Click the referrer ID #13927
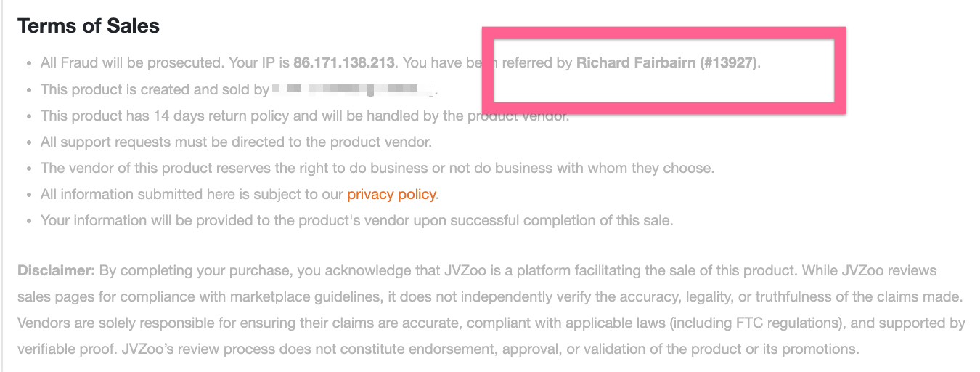980x372 pixels. (729, 62)
